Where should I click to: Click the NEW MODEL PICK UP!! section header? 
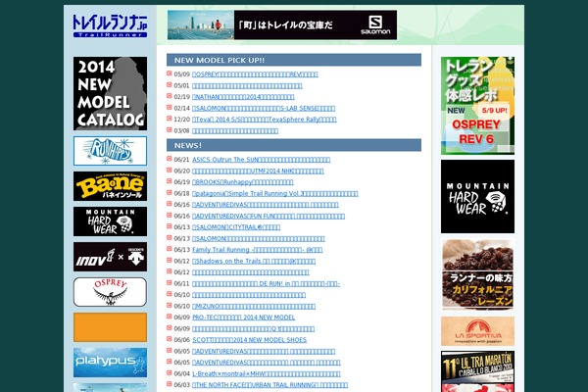coord(294,60)
